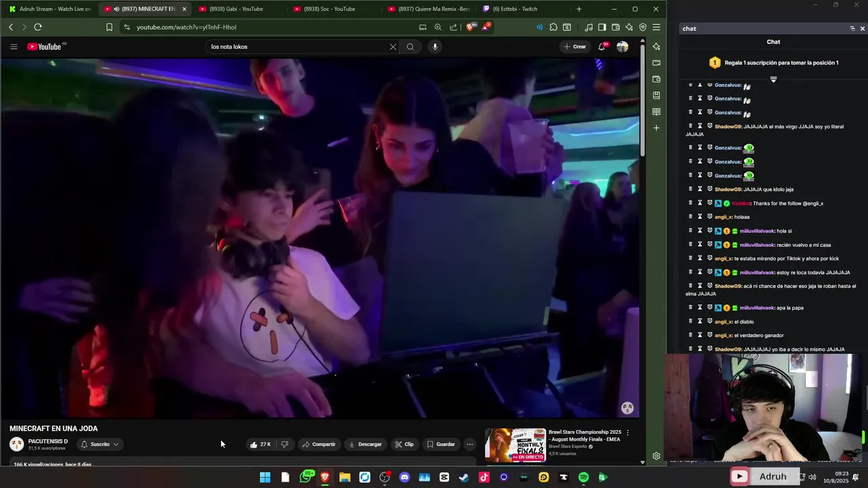868x488 pixels.
Task: Expand the Suscrito notification dropdown
Action: click(100, 445)
